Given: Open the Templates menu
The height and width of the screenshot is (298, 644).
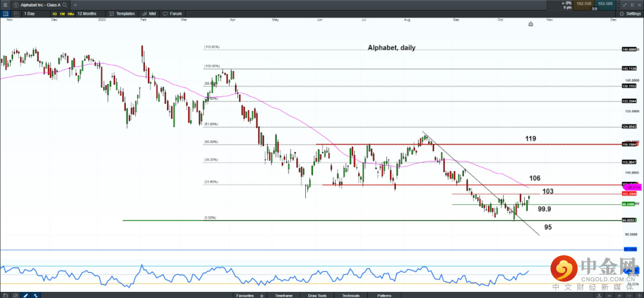Looking at the screenshot, I should pos(123,13).
